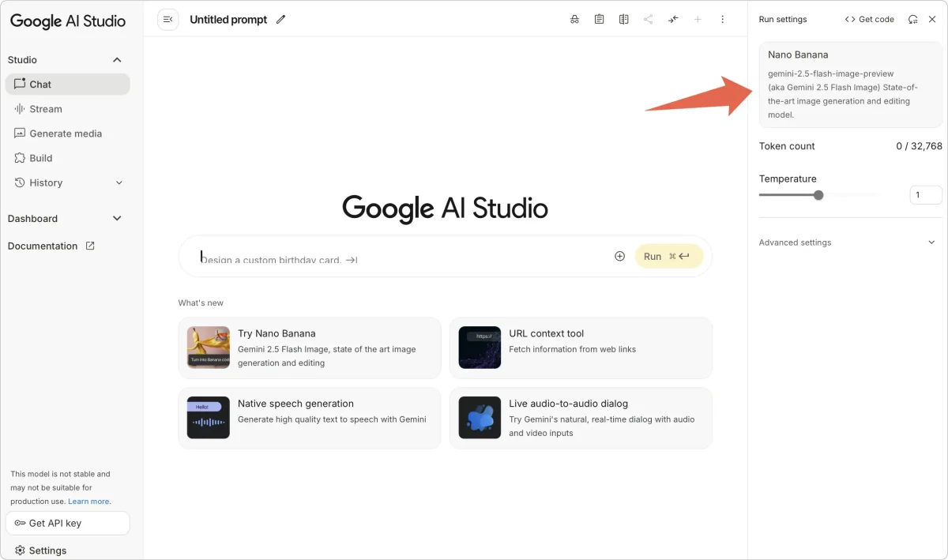Expand the Dashboard section
This screenshot has height=560, width=948.
(x=117, y=219)
